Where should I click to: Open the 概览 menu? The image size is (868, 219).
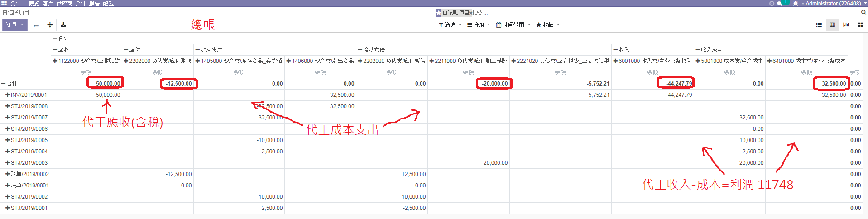click(34, 3)
